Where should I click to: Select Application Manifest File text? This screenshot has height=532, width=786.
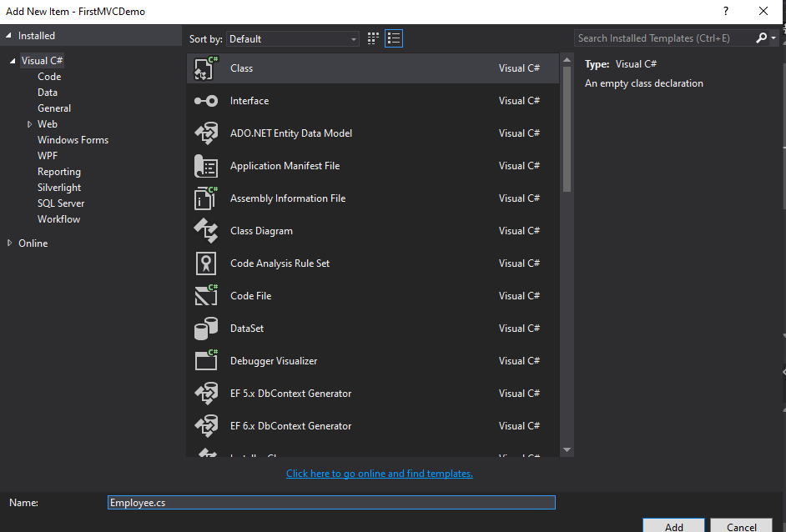285,166
